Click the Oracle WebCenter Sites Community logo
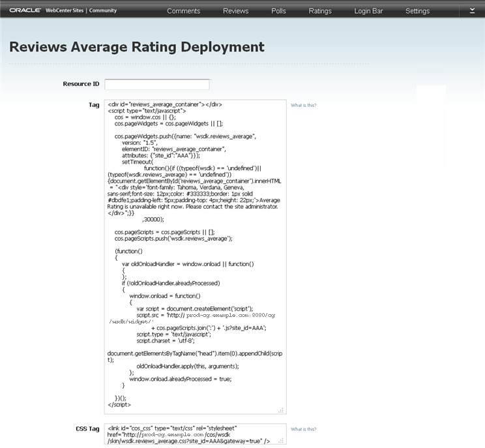 pyautogui.click(x=63, y=10)
